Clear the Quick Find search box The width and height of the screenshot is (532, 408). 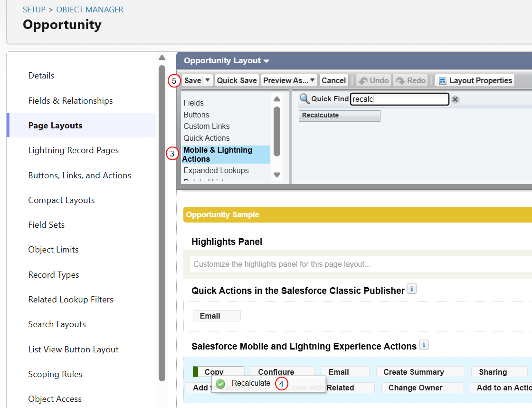[456, 99]
